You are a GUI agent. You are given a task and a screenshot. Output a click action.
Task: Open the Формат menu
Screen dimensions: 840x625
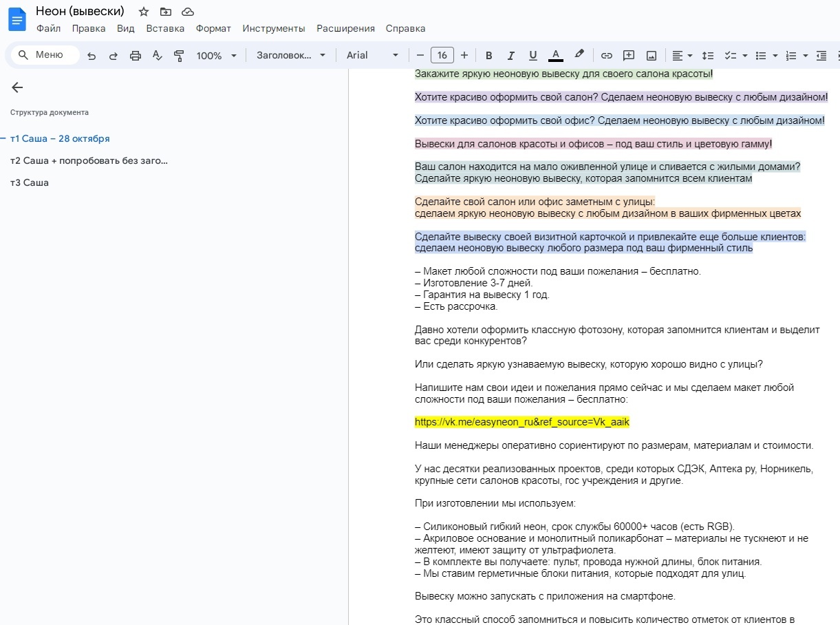[x=213, y=28]
